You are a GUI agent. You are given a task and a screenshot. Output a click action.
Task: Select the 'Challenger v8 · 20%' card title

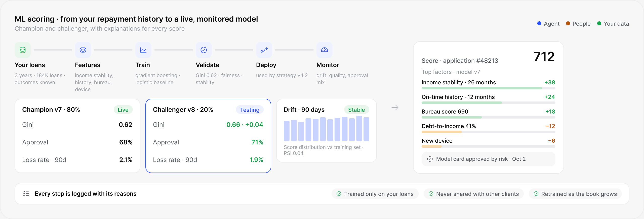(x=183, y=110)
